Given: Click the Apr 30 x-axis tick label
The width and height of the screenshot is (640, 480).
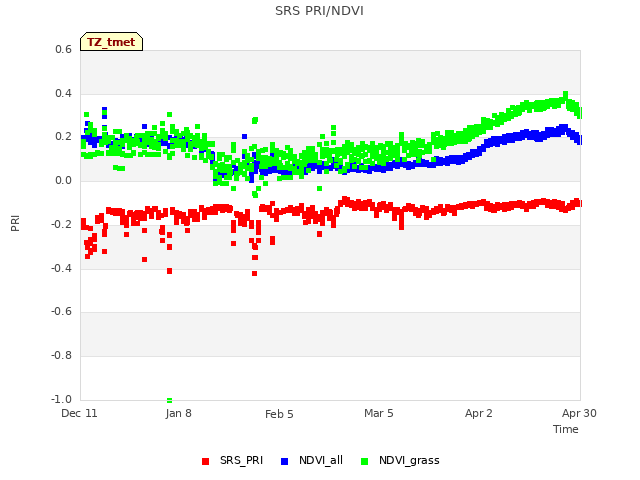Looking at the screenshot, I should point(579,413).
